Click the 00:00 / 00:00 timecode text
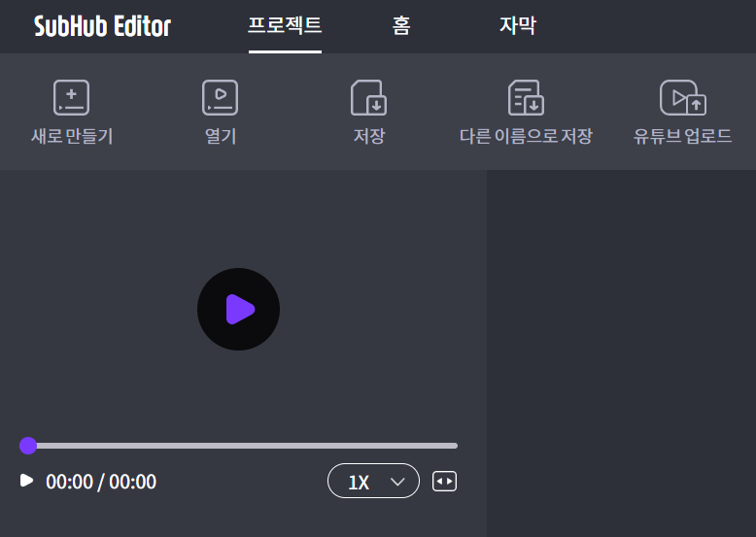This screenshot has width=756, height=537. [x=101, y=482]
